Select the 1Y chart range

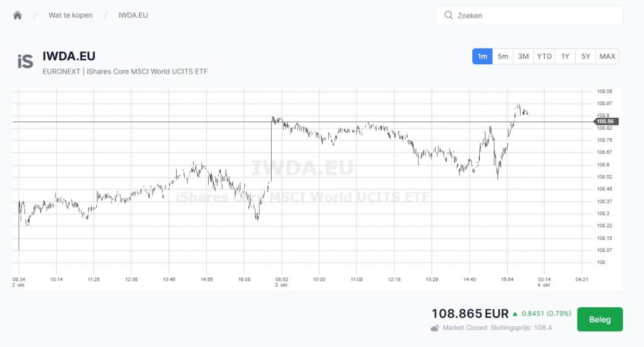(x=565, y=57)
